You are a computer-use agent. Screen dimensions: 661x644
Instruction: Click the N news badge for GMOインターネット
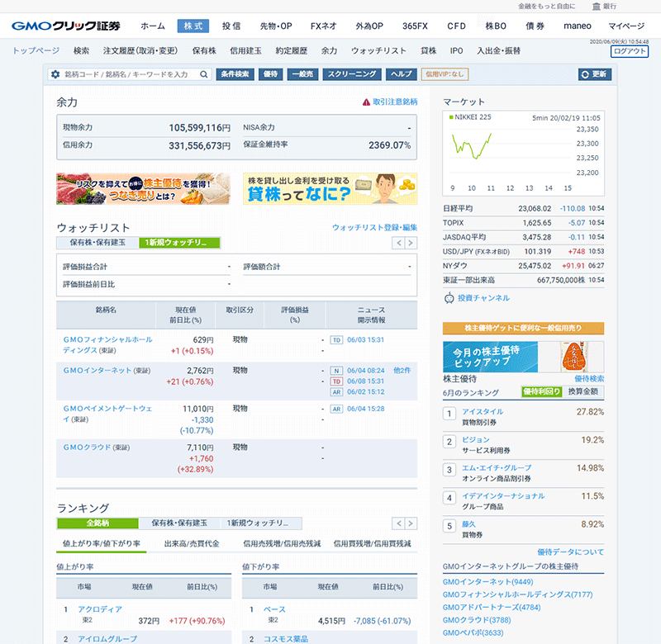click(x=336, y=371)
